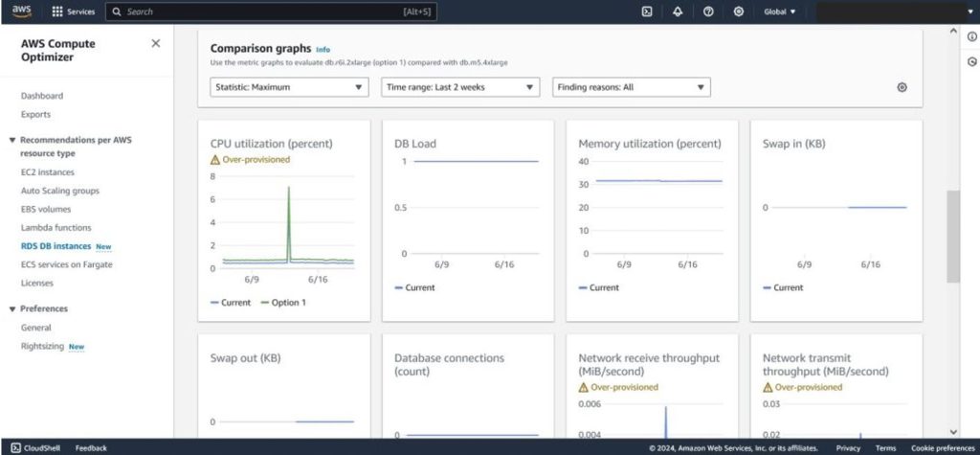Viewport: 980px width, 455px height.
Task: Collapse the Preferences section
Action: [11, 308]
